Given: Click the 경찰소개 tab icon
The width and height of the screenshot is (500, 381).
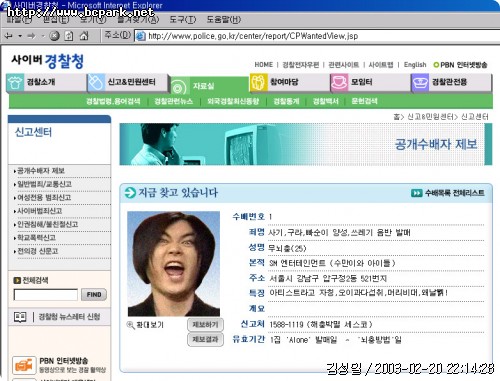Looking at the screenshot, I should 15,83.
